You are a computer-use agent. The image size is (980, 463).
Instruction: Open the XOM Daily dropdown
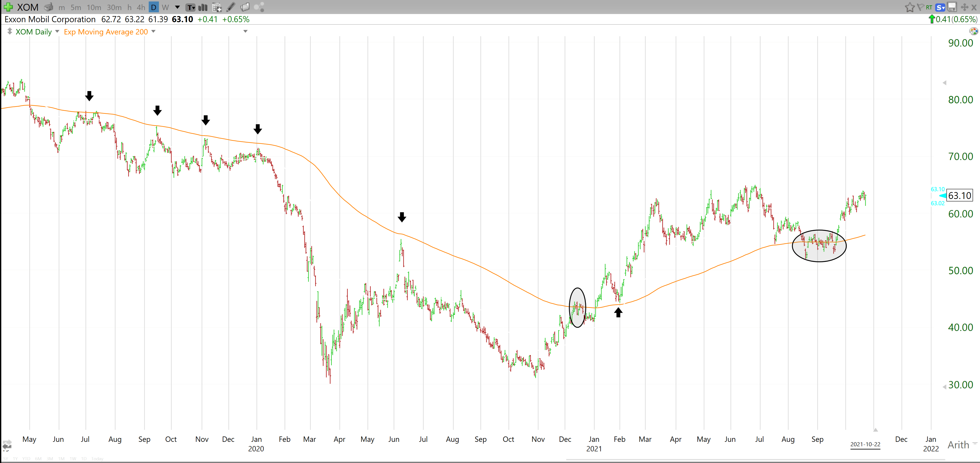click(x=57, y=31)
